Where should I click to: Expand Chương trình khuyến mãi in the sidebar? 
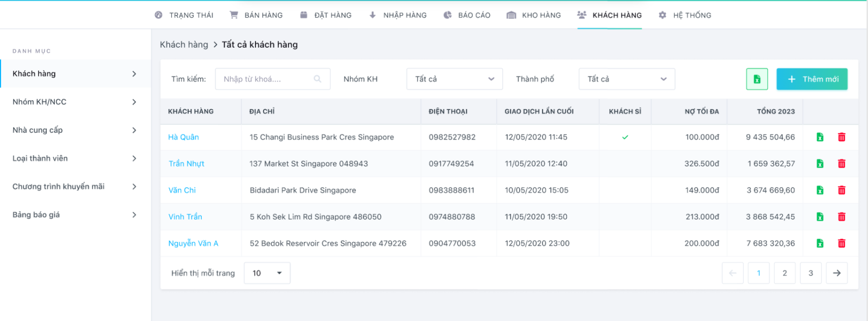point(75,187)
